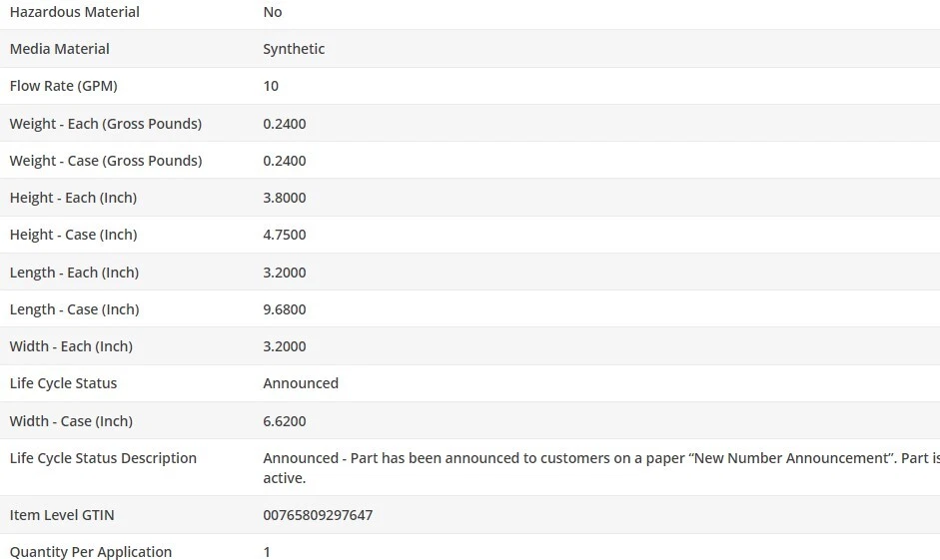Click the New Number Announcement description text

click(599, 458)
